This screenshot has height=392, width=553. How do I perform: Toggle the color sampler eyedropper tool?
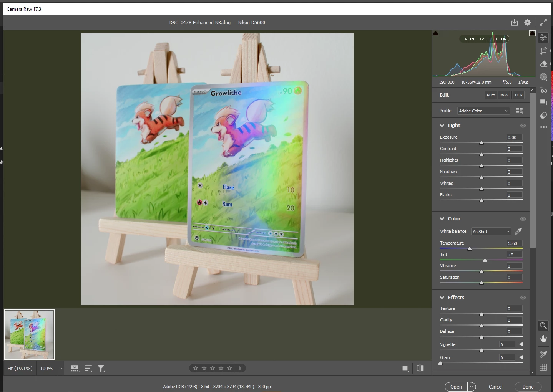tap(543, 354)
